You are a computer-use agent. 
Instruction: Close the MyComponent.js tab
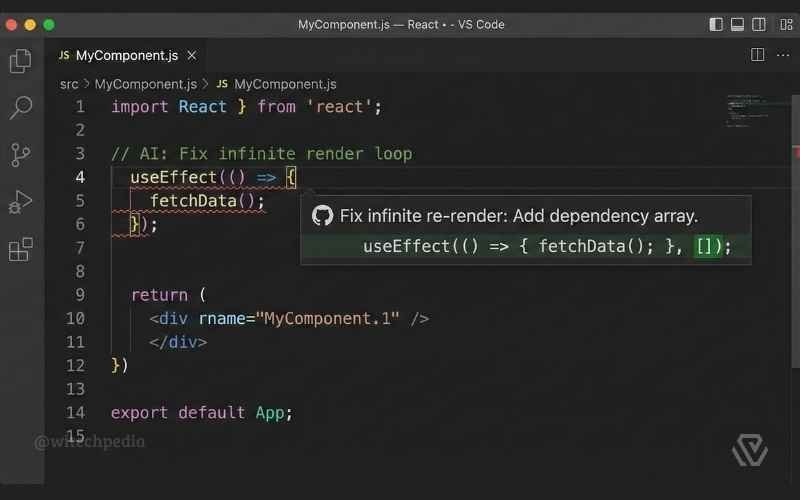coord(192,55)
